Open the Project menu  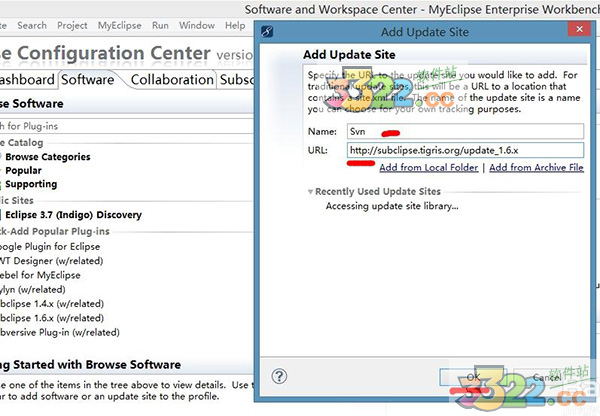click(72, 26)
